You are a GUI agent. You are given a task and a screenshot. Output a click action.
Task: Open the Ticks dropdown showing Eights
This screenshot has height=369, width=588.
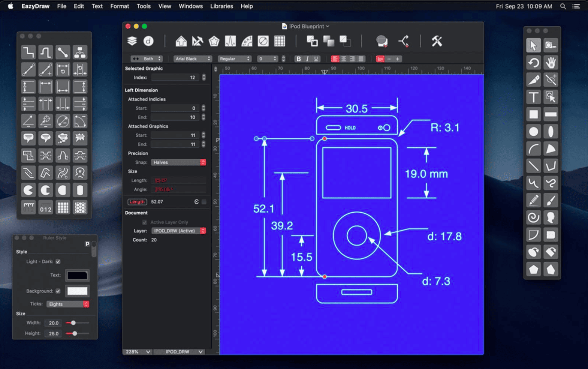tap(67, 304)
